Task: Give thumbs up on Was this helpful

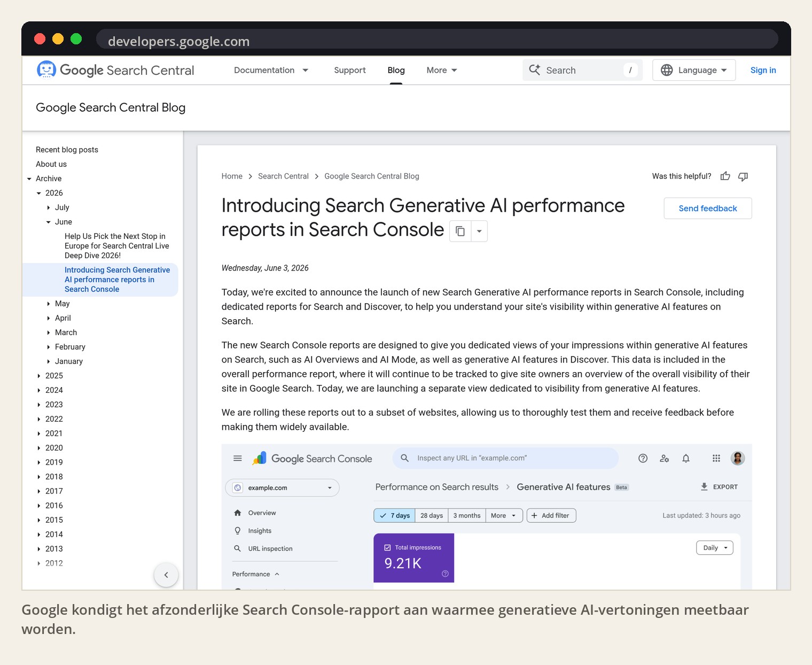Action: pyautogui.click(x=725, y=176)
